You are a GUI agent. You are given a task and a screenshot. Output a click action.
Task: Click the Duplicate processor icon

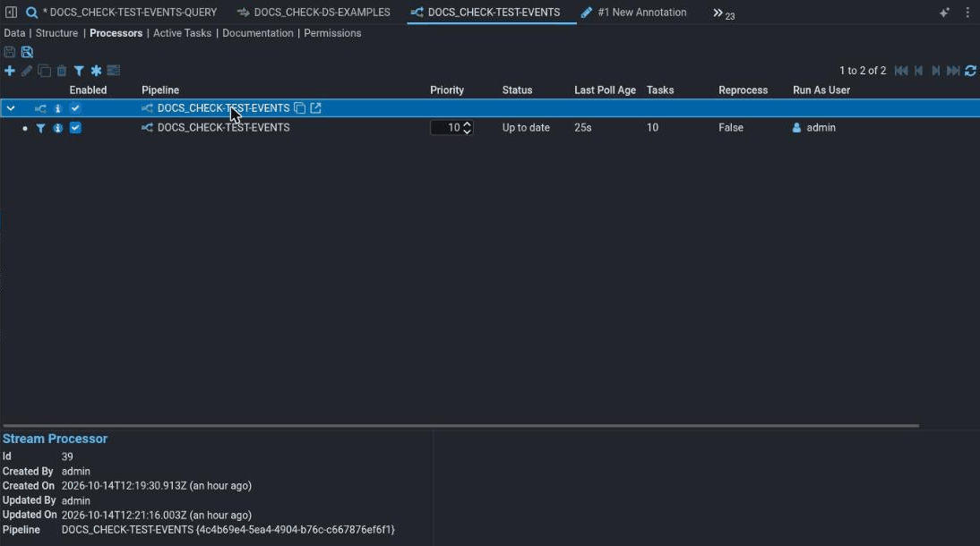pyautogui.click(x=44, y=71)
